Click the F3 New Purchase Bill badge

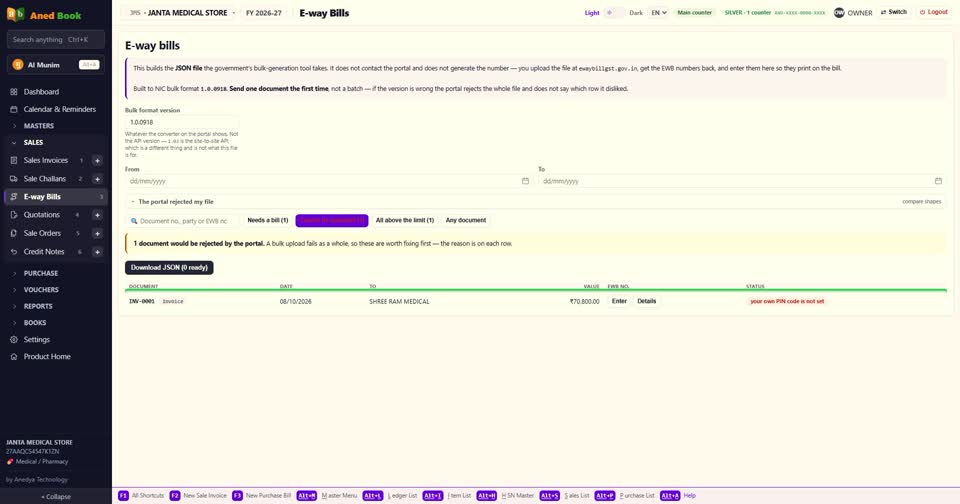238,495
